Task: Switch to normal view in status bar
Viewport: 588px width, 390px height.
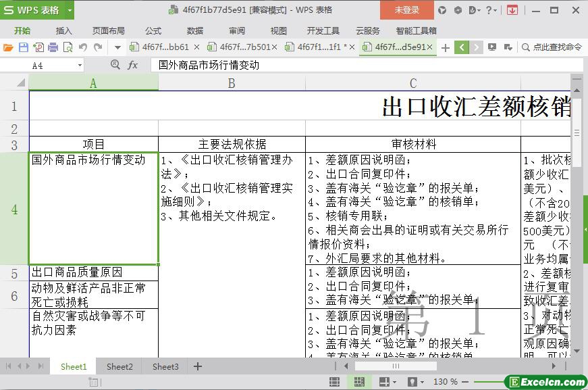Action: click(335, 382)
